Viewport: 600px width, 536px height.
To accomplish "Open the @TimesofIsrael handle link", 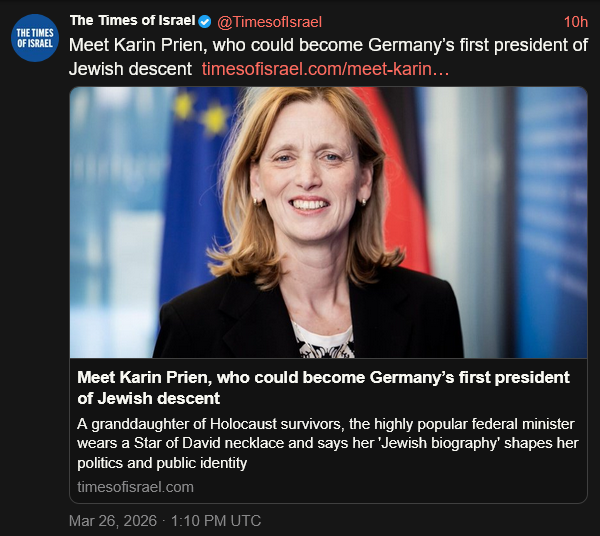I will pyautogui.click(x=269, y=22).
